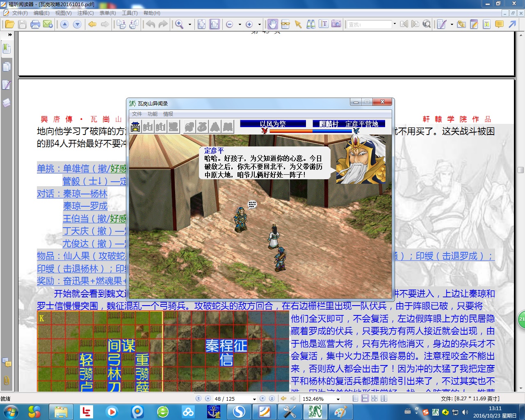Select the Hand tool in the toolbar

273,24
